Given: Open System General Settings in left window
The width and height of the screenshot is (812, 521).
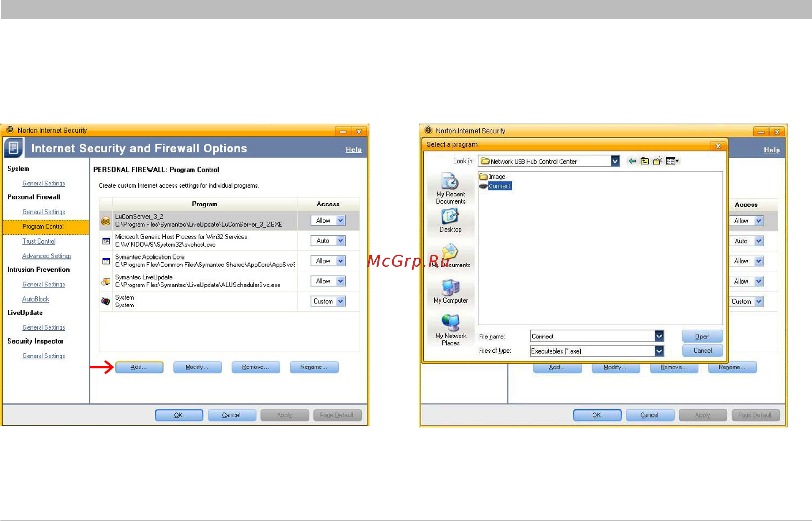Looking at the screenshot, I should tap(43, 183).
